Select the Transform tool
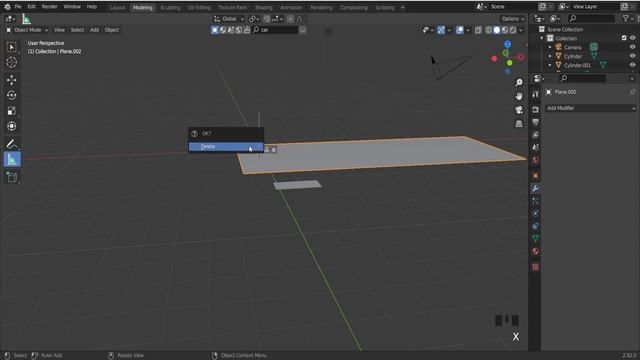 (x=11, y=126)
